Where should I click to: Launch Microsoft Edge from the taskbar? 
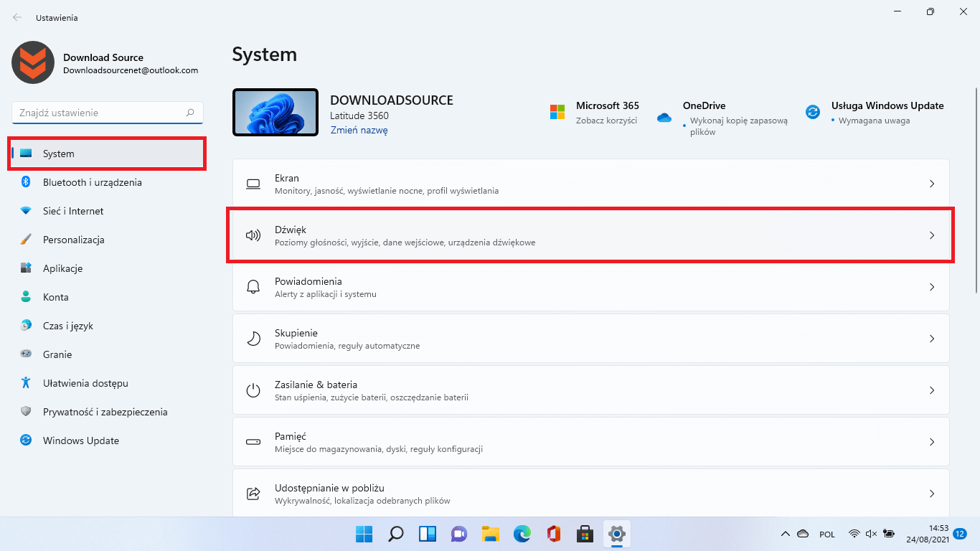point(522,534)
